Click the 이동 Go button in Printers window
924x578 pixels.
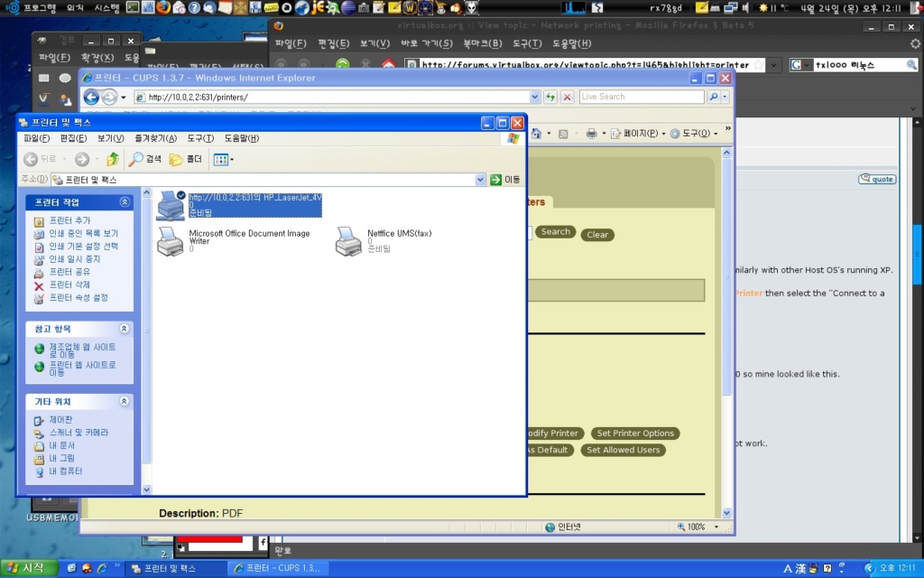tap(505, 180)
